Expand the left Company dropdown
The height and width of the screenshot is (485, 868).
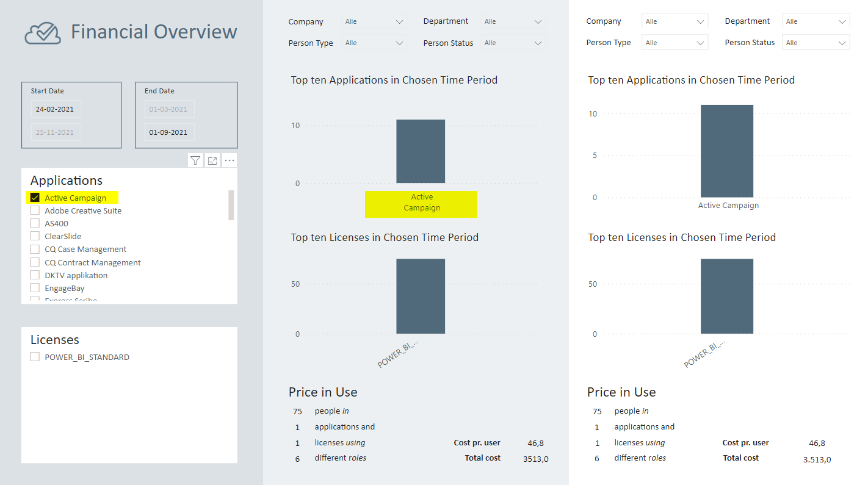pyautogui.click(x=374, y=22)
